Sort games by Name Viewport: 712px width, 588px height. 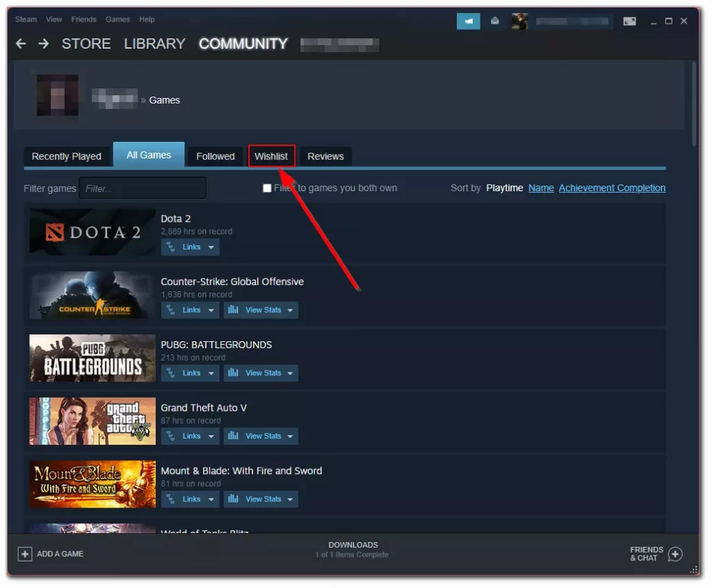click(541, 188)
